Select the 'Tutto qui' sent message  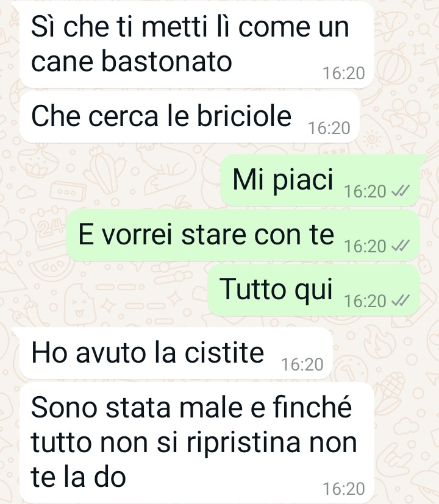pos(314,289)
